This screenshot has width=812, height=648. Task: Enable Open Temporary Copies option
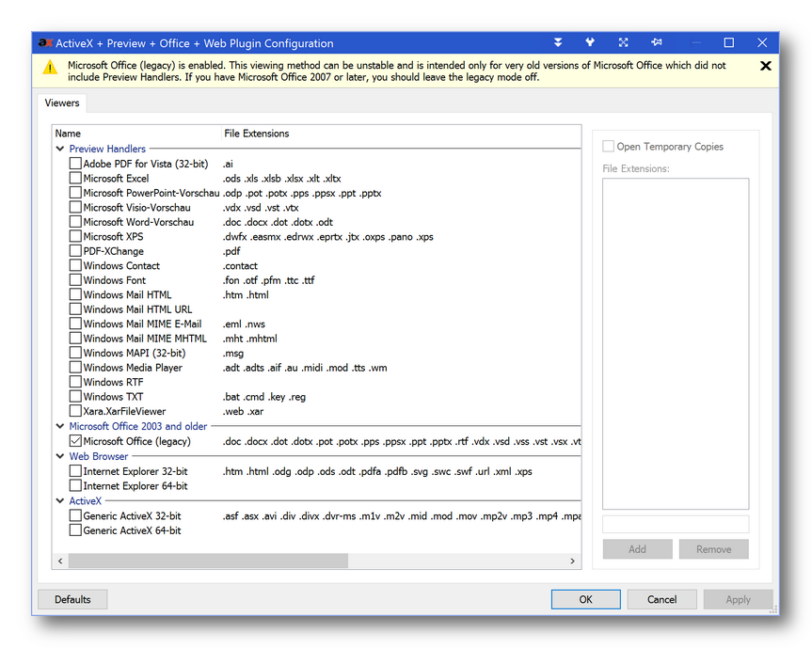(608, 146)
